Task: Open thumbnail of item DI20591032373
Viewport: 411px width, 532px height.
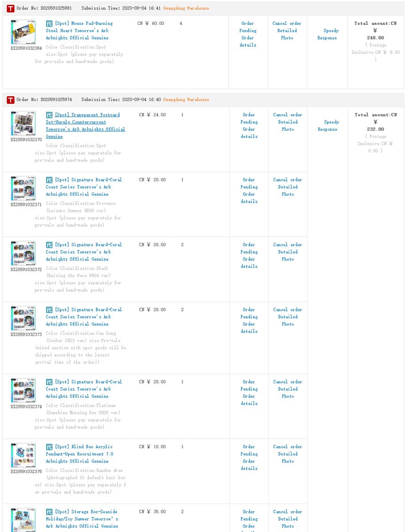Action: pyautogui.click(x=23, y=319)
